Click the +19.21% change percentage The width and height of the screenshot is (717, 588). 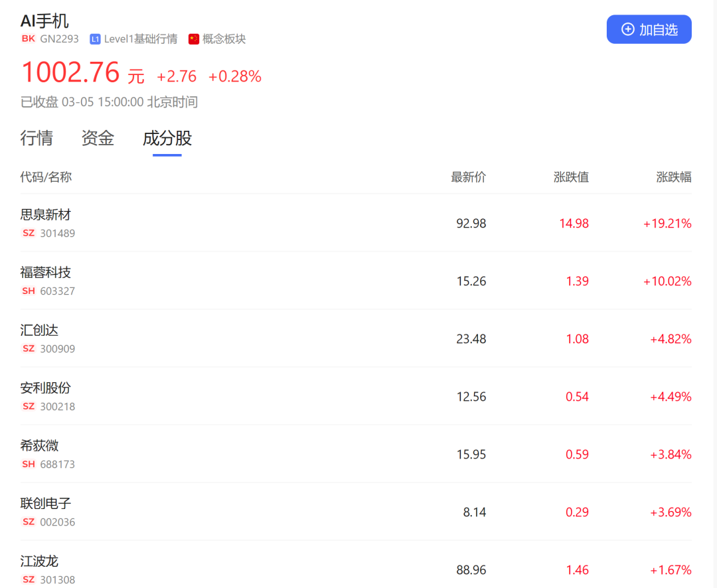[667, 223]
